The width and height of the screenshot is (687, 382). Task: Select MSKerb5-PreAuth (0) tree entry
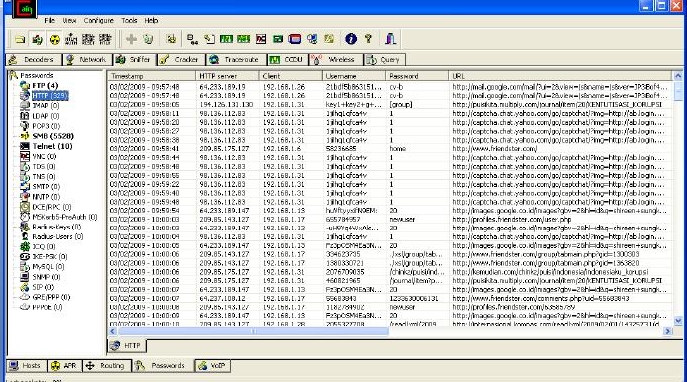coord(64,217)
